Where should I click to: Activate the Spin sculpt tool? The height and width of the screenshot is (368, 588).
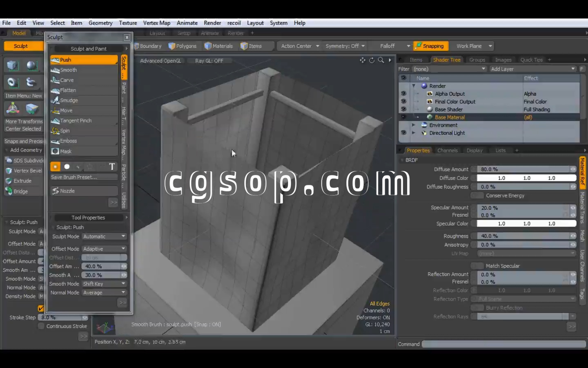pos(84,131)
